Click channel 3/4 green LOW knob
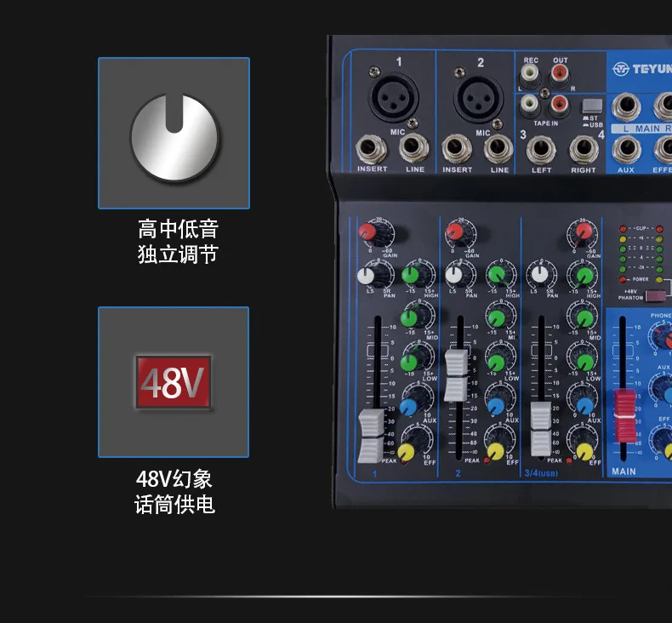This screenshot has width=672, height=623. coord(585,362)
